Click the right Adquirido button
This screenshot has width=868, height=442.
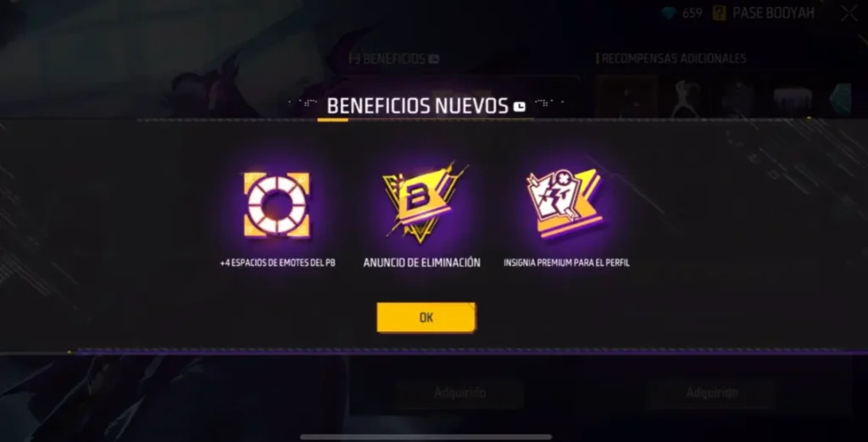(x=712, y=393)
